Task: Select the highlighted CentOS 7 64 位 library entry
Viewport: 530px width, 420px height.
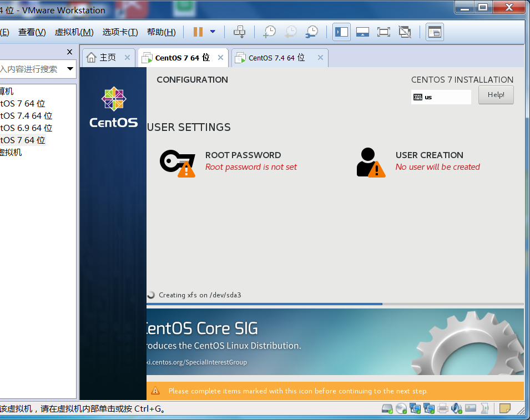Action: 23,140
